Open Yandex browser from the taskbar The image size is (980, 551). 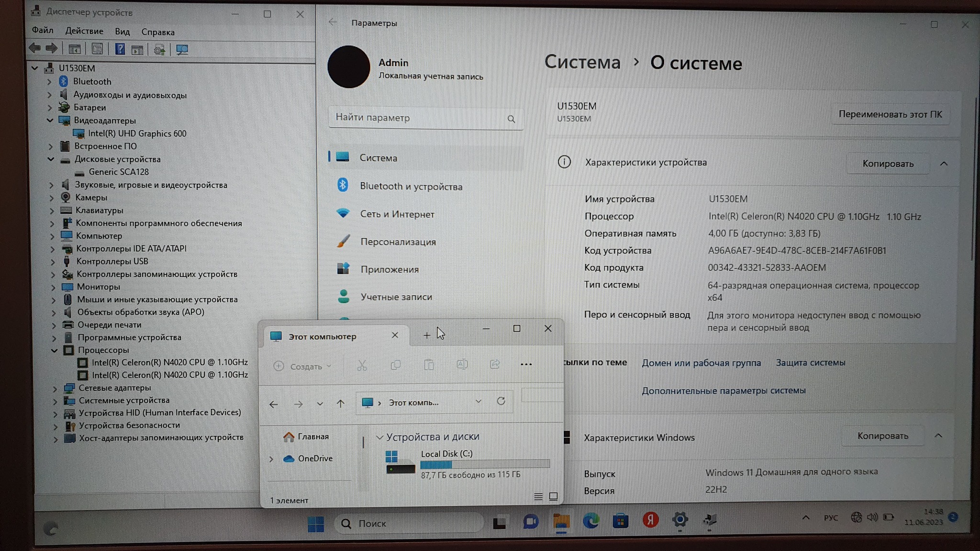[650, 520]
